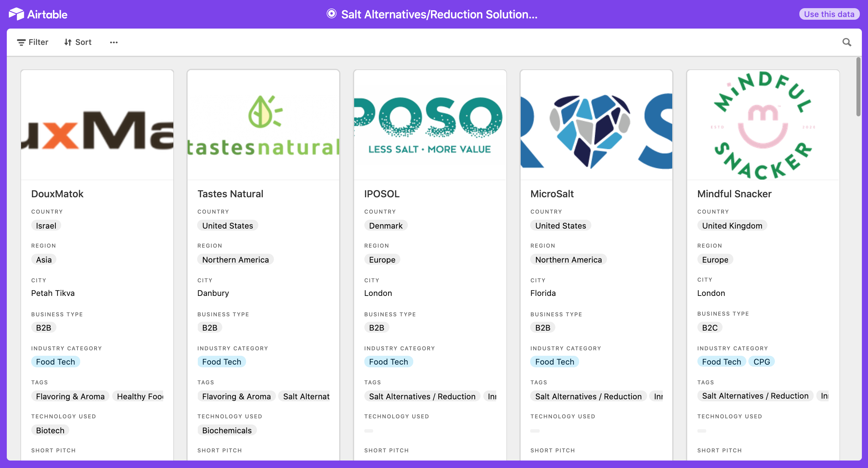Click London city on IPOSOL card
Screen dimensions: 868x468
click(x=378, y=293)
